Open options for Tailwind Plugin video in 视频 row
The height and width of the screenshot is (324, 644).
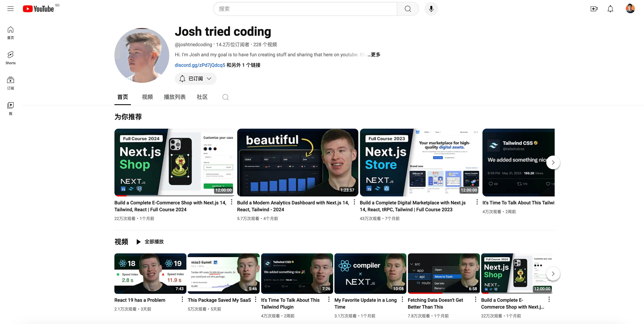[329, 299]
